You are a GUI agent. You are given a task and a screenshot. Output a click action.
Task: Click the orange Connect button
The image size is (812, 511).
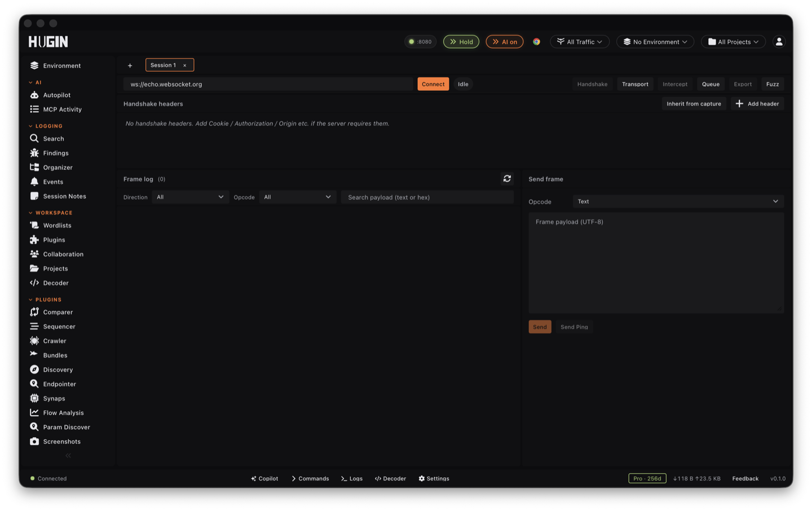coord(433,84)
